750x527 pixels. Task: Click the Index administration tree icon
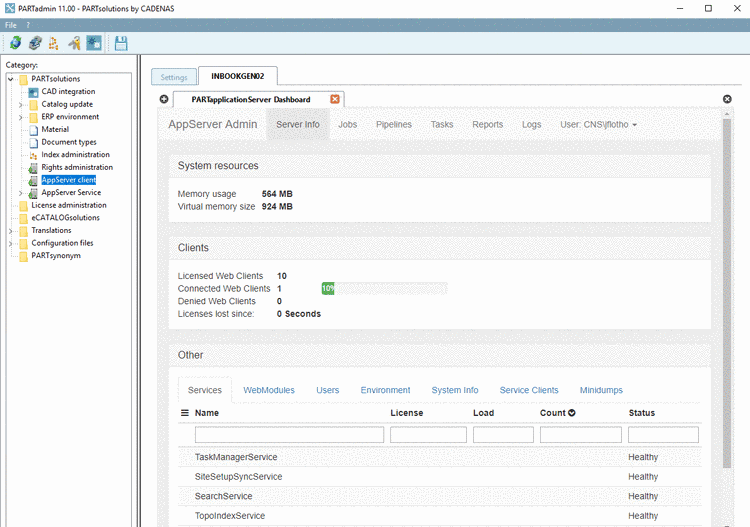coord(33,155)
